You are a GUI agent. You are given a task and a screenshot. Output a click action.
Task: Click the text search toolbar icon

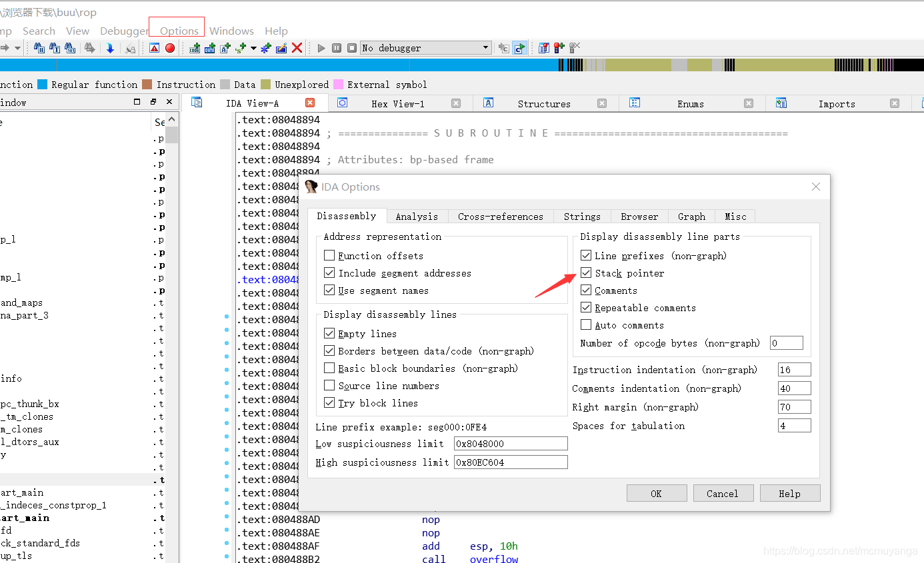pos(54,48)
